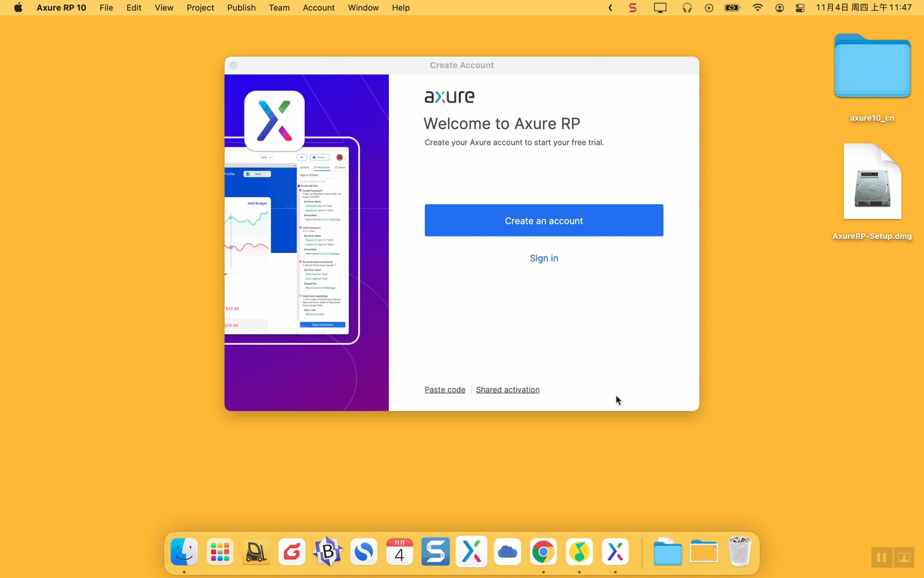Image resolution: width=924 pixels, height=578 pixels.
Task: Open Control Center in menu bar
Action: pos(800,8)
